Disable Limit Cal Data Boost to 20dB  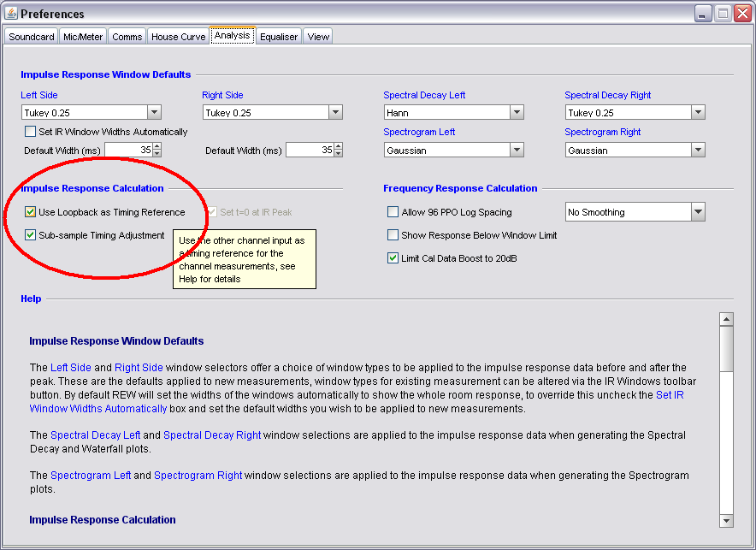393,258
